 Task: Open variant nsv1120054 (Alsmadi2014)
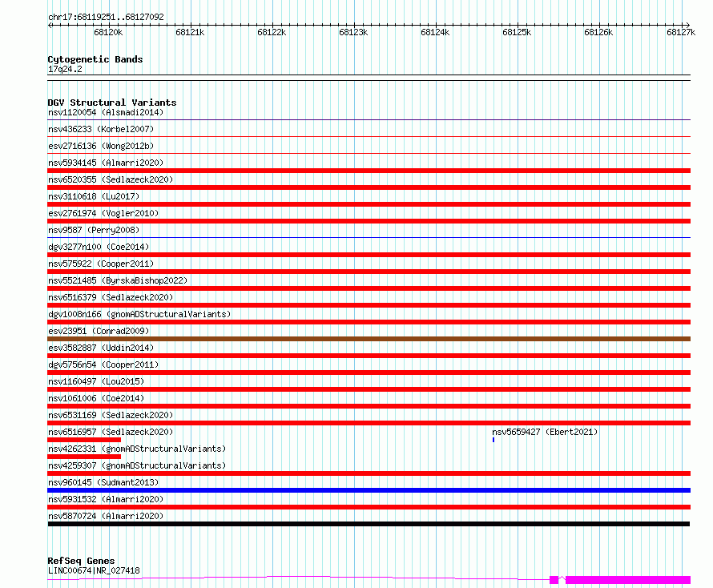tap(106, 112)
